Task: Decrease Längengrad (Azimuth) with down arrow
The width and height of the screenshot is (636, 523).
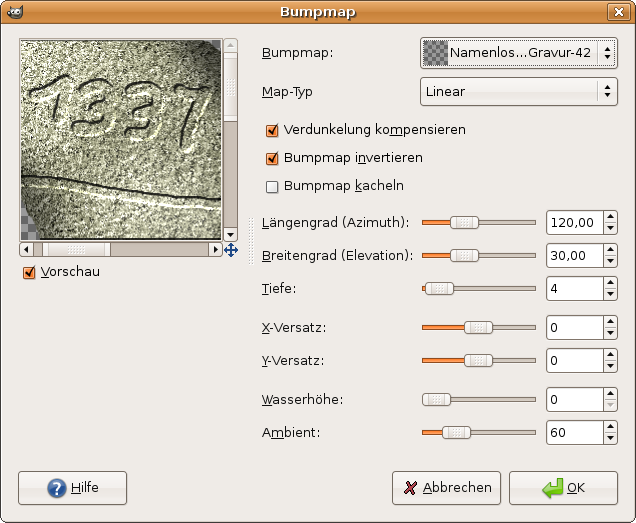Action: 610,228
